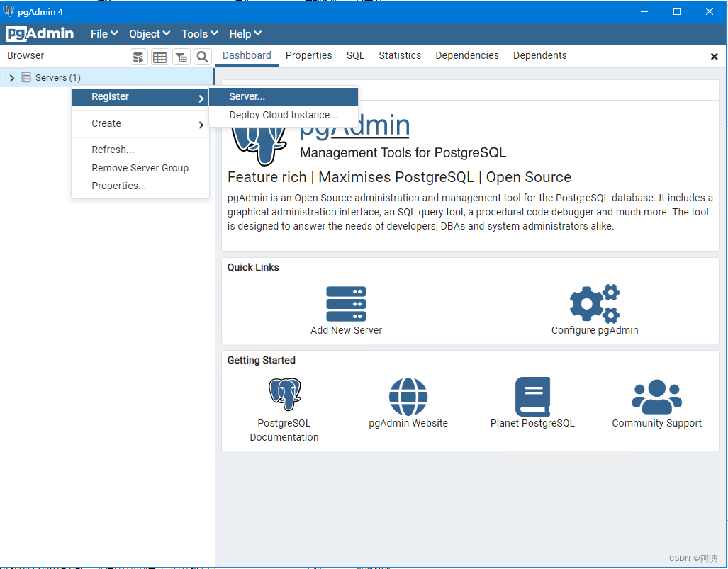The width and height of the screenshot is (728, 569).
Task: Click the Add New Server quick link icon
Action: (x=346, y=303)
